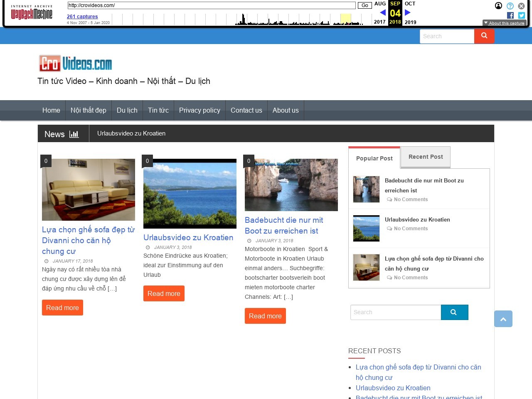Expand the About this capture dropdown
Image resolution: width=532 pixels, height=399 pixels.
(x=504, y=23)
